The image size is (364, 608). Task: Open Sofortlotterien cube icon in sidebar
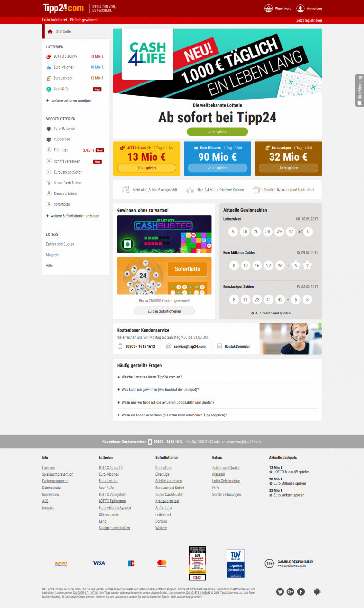pyautogui.click(x=49, y=129)
